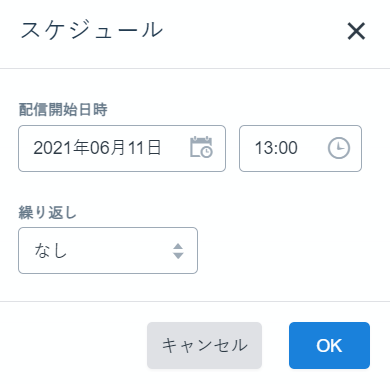Select the year 2021年 in the date field
390x384 pixels.
click(x=61, y=148)
